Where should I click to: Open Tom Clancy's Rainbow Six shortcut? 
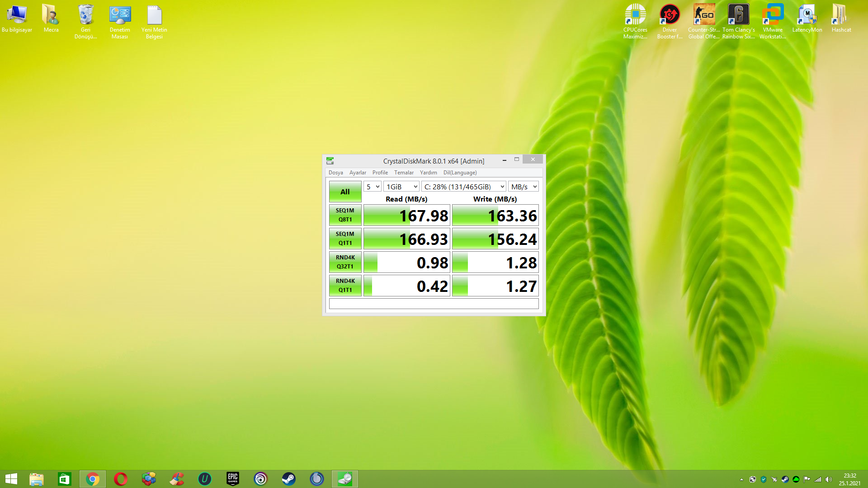(738, 20)
